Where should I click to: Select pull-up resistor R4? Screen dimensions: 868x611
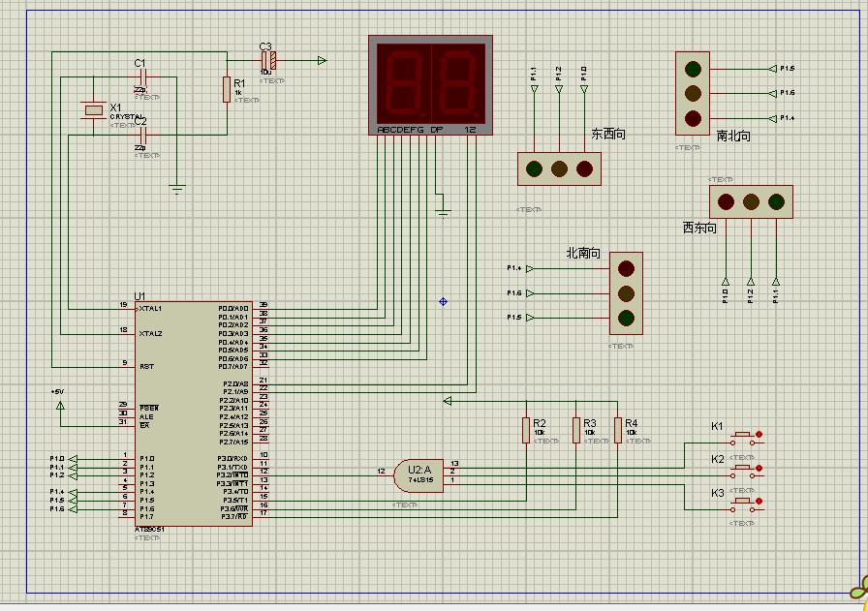(618, 430)
